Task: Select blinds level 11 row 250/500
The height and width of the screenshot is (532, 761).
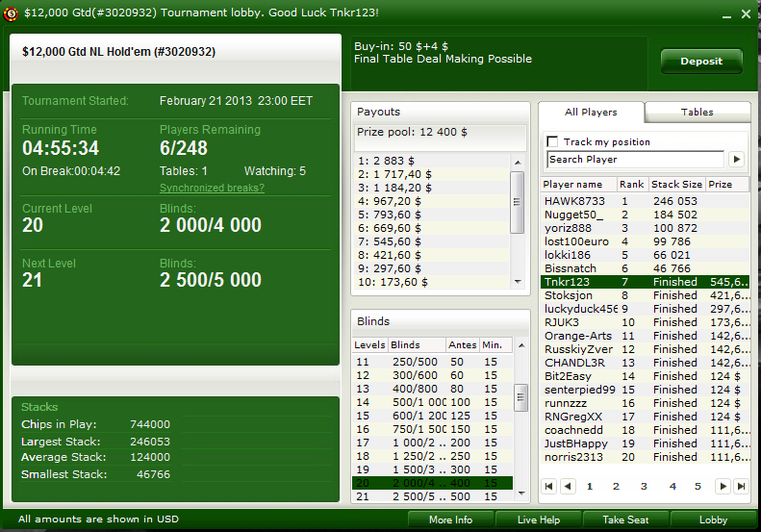Action: 432,362
